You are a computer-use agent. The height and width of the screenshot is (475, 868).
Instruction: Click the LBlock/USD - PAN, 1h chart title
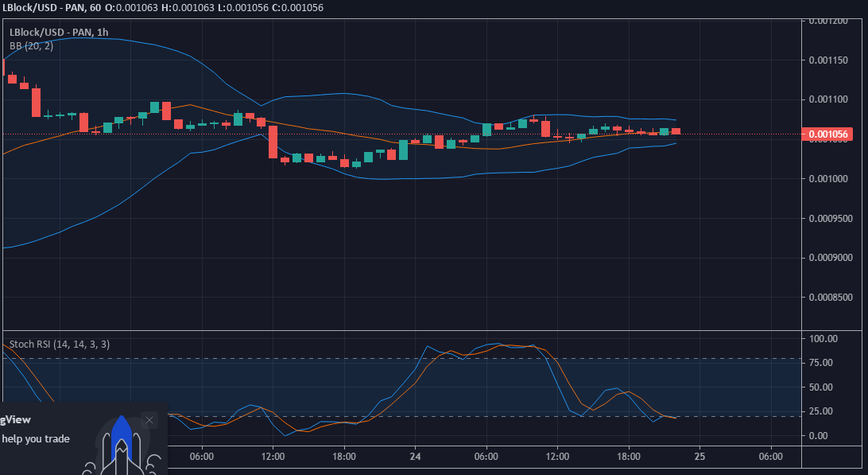point(59,32)
